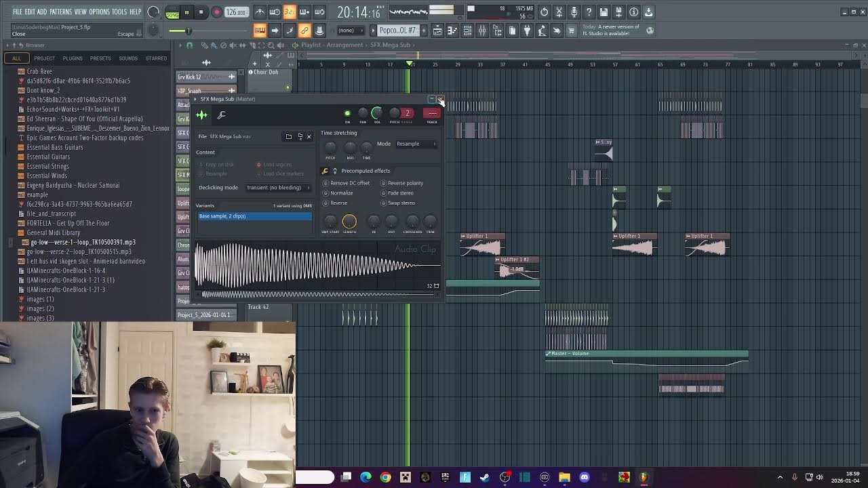Viewport: 868px width, 488px height.
Task: Click the 126.000 tempo field
Action: point(236,12)
